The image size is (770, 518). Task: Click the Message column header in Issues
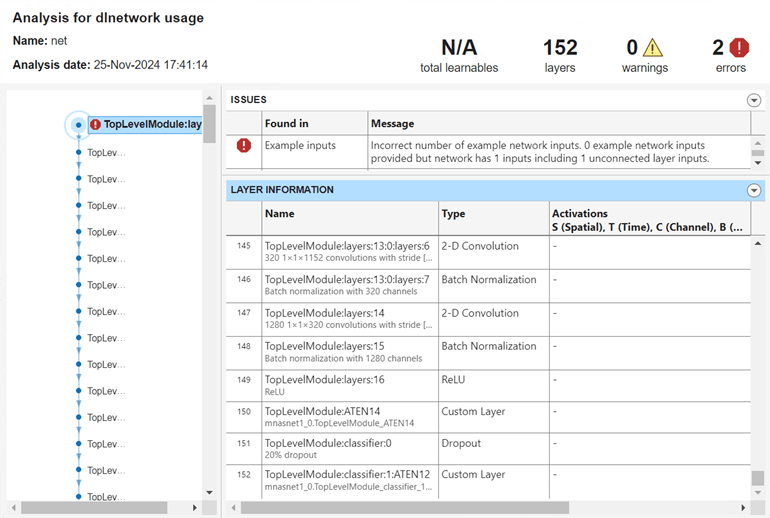pyautogui.click(x=392, y=124)
